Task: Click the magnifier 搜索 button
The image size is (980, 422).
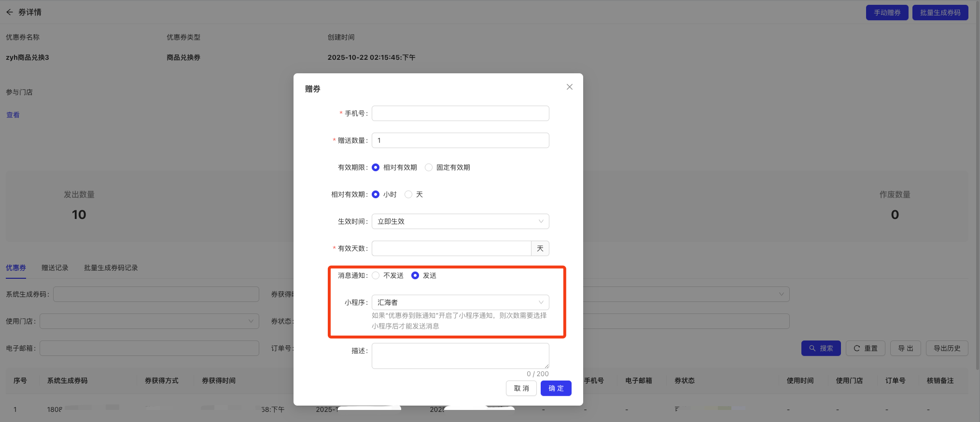Action: pos(821,348)
